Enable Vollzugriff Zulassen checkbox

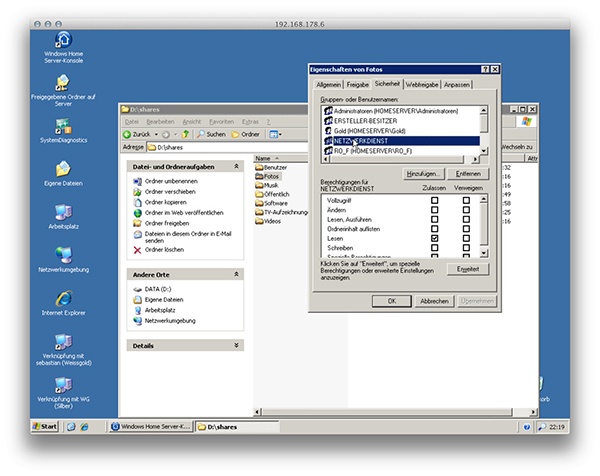[434, 201]
